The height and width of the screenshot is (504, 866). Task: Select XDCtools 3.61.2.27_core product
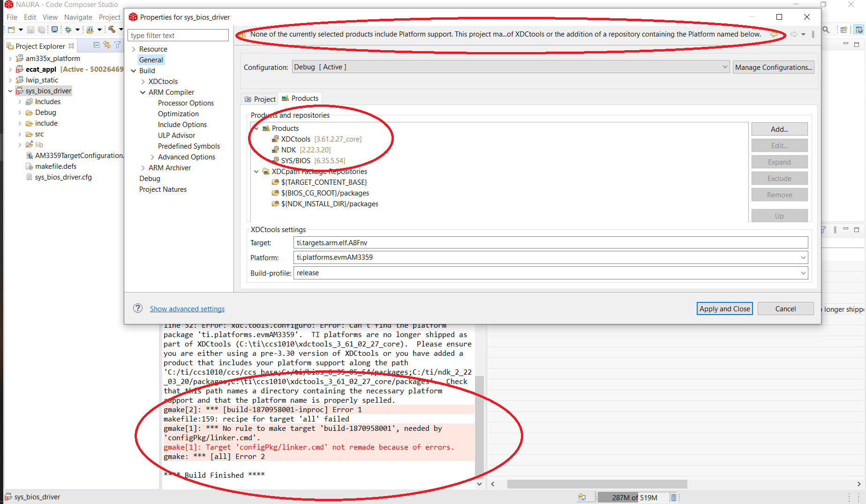pos(316,139)
